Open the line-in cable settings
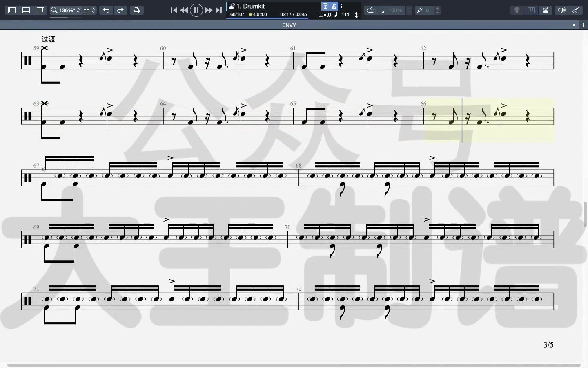 [576, 10]
